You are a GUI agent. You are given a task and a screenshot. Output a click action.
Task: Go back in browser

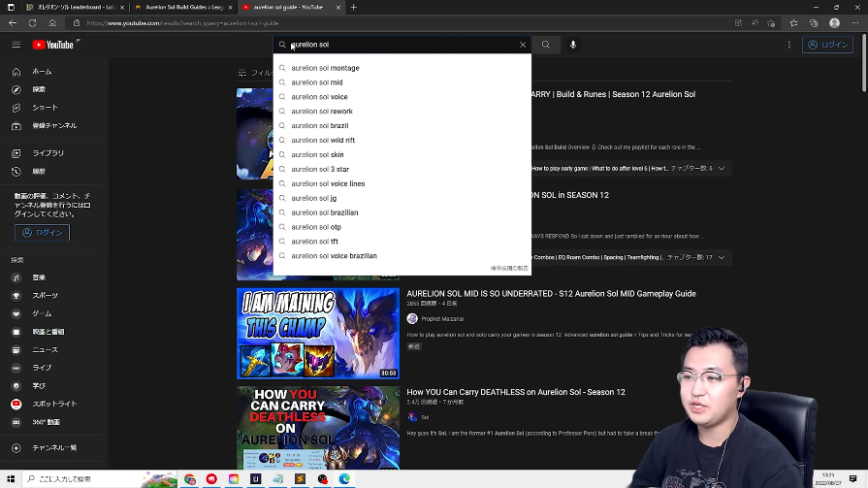pos(13,23)
